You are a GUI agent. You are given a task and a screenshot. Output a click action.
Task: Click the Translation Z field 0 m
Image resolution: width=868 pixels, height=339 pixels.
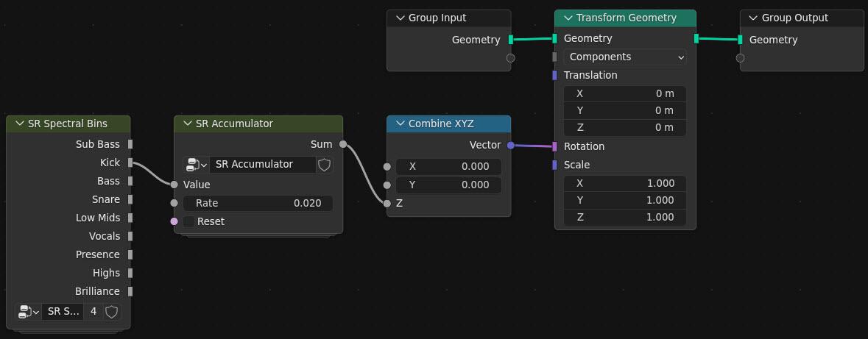pyautogui.click(x=625, y=128)
